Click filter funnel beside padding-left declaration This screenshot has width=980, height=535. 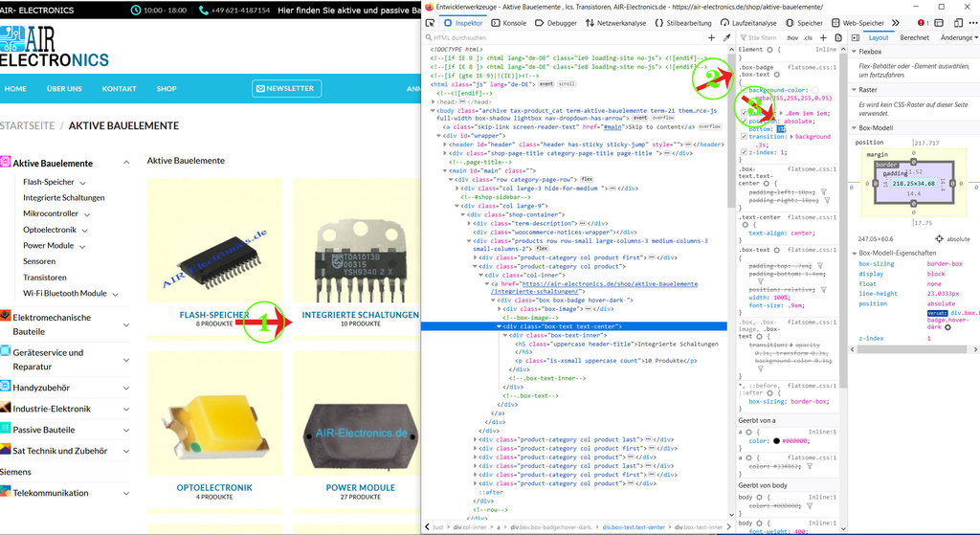pyautogui.click(x=824, y=192)
